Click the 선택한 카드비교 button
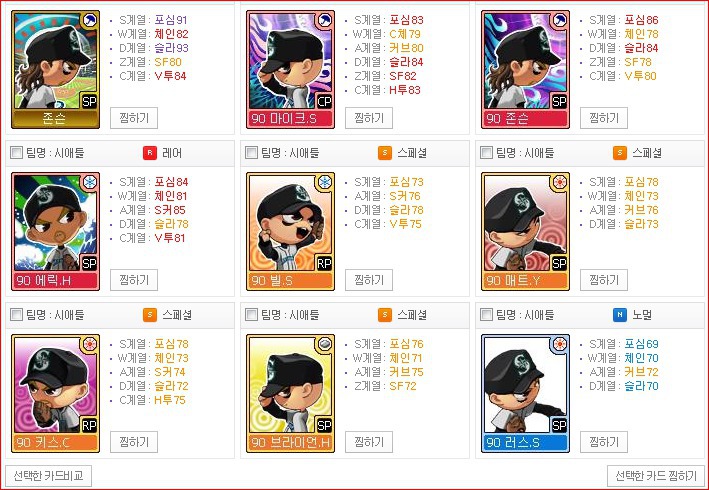Screen dimensions: 709x490 point(48,476)
